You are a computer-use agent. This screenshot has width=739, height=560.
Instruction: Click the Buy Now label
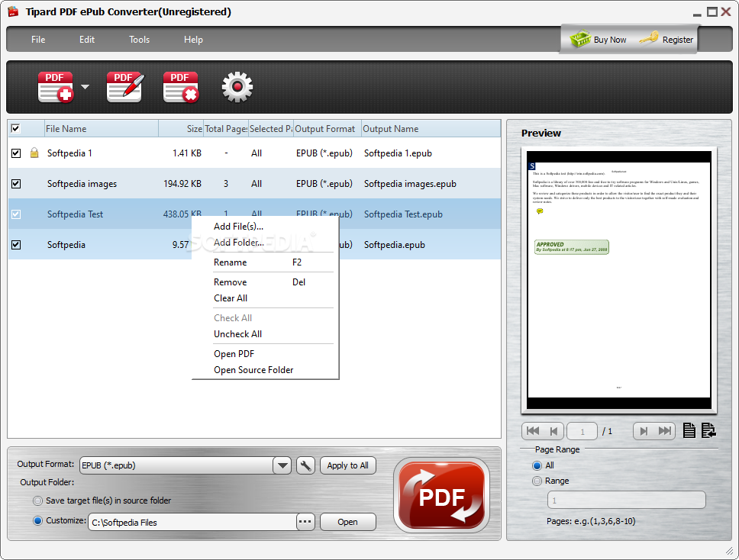click(610, 40)
